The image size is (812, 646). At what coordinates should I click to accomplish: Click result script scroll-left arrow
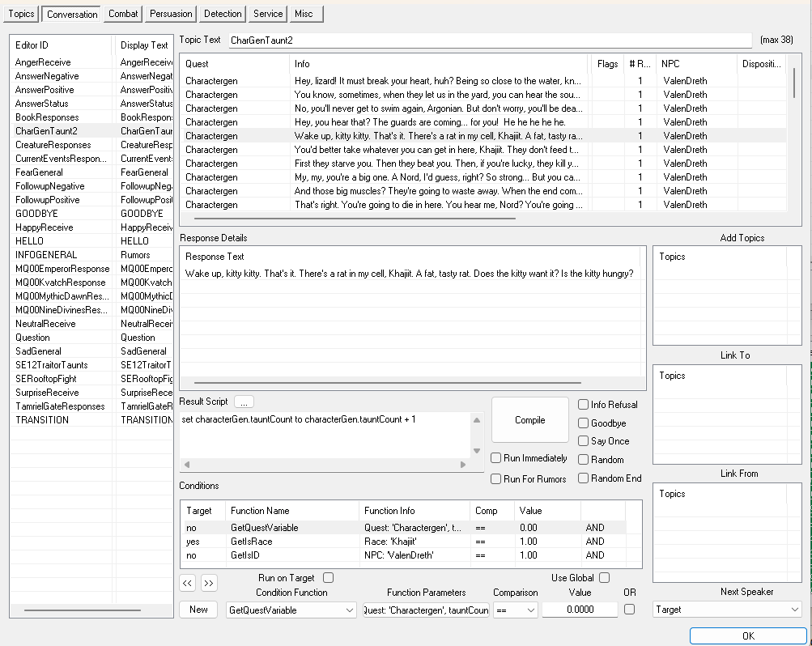click(187, 465)
